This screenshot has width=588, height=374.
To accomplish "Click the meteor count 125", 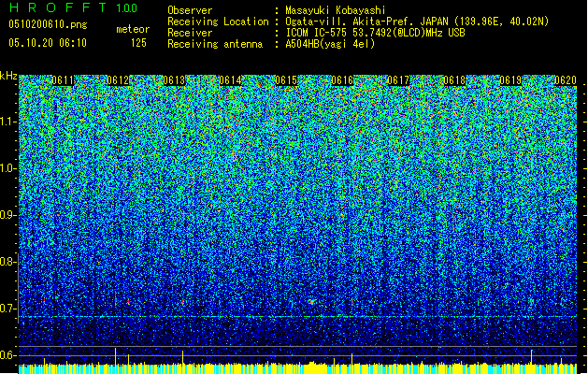I will tap(138, 43).
